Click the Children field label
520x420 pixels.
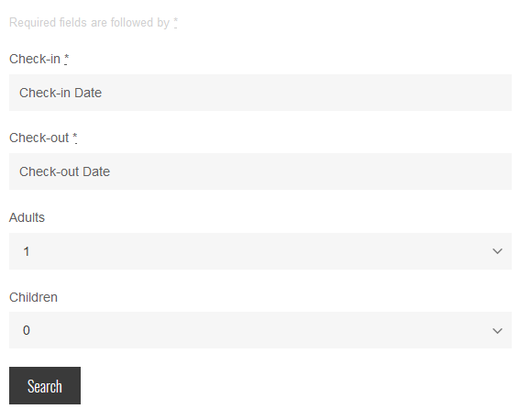33,297
